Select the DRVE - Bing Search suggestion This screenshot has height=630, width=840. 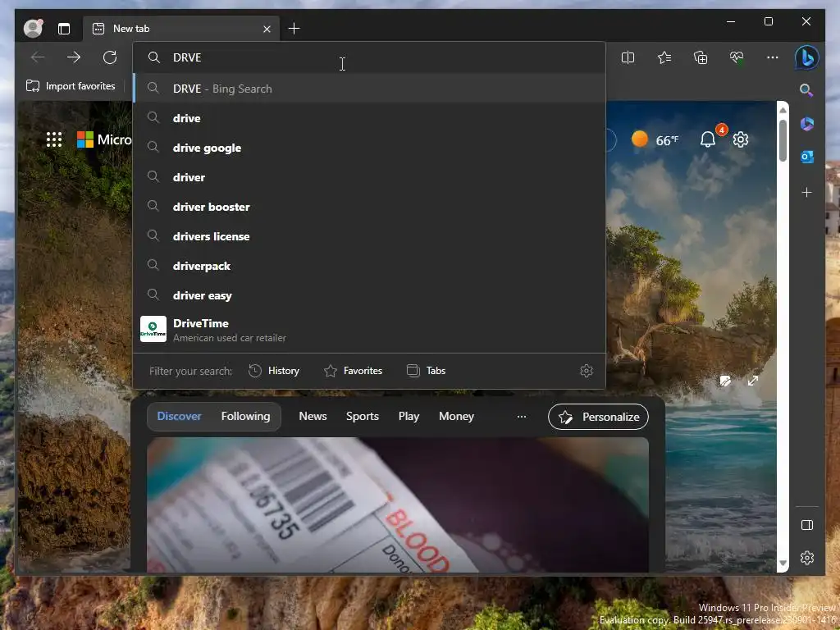(x=370, y=89)
